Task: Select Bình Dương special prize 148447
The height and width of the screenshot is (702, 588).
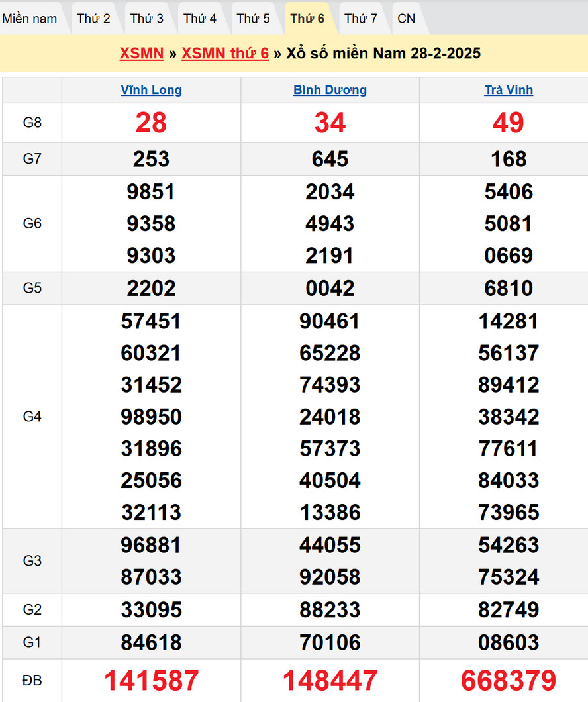Action: (330, 681)
